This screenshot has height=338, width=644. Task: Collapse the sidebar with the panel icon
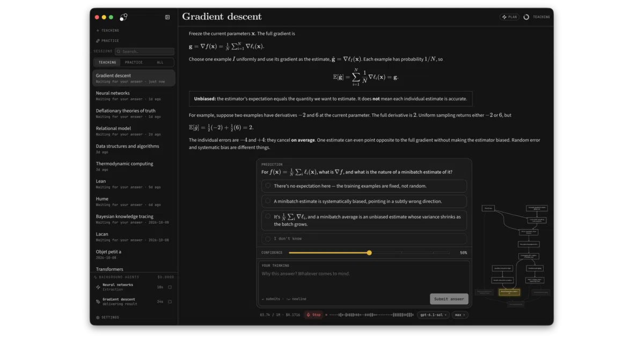point(167,17)
